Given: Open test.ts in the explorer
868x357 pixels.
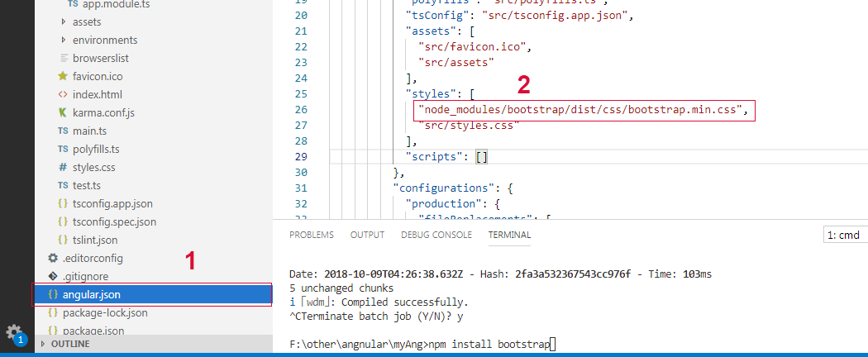Looking at the screenshot, I should click(88, 185).
